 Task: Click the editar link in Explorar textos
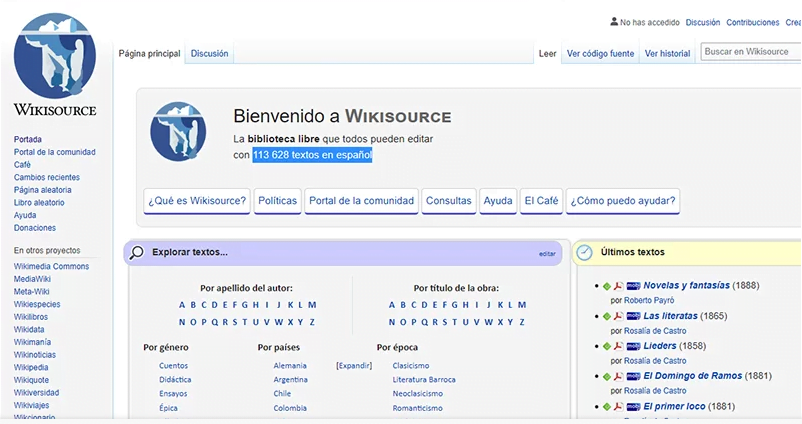pyautogui.click(x=547, y=254)
